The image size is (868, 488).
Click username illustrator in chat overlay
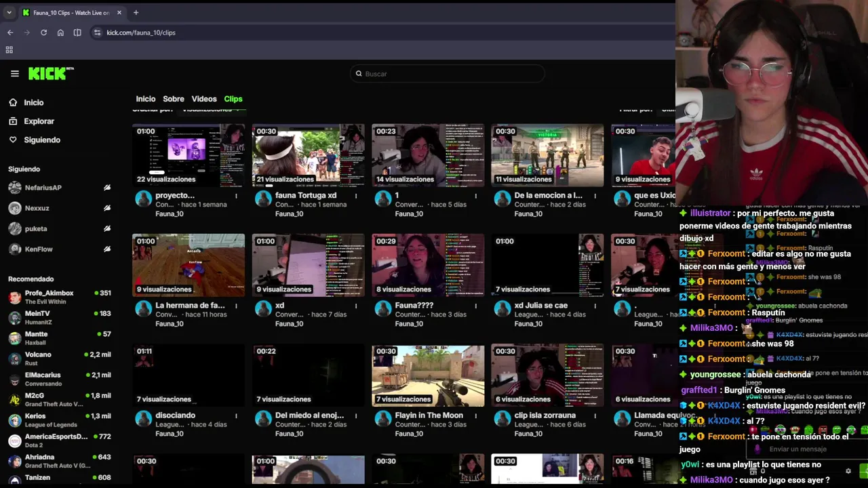[x=710, y=213]
